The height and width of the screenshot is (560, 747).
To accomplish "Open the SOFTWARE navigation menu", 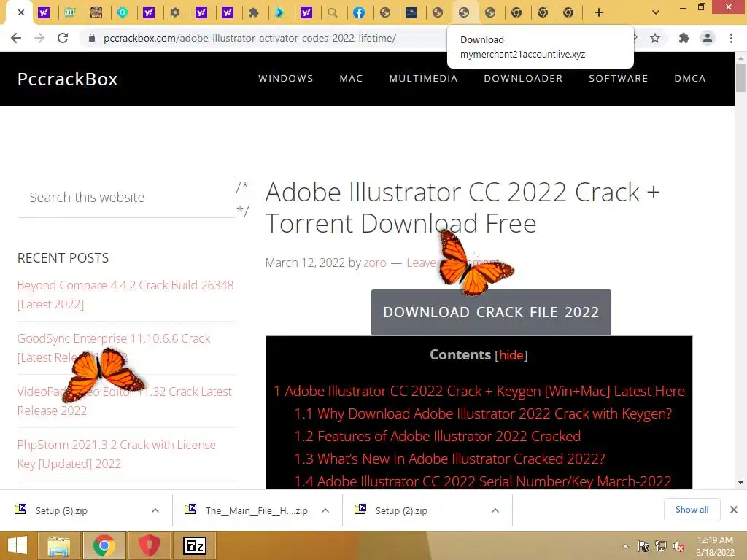I will pos(619,78).
